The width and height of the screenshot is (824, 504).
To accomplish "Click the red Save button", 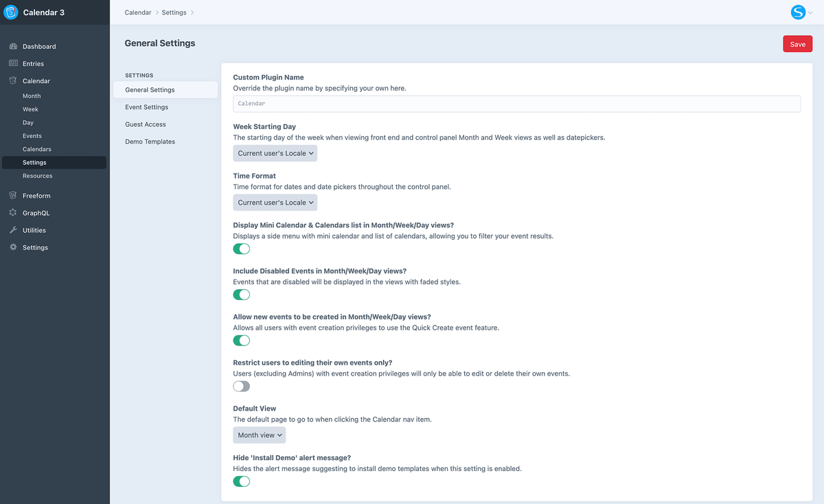I will tap(798, 44).
